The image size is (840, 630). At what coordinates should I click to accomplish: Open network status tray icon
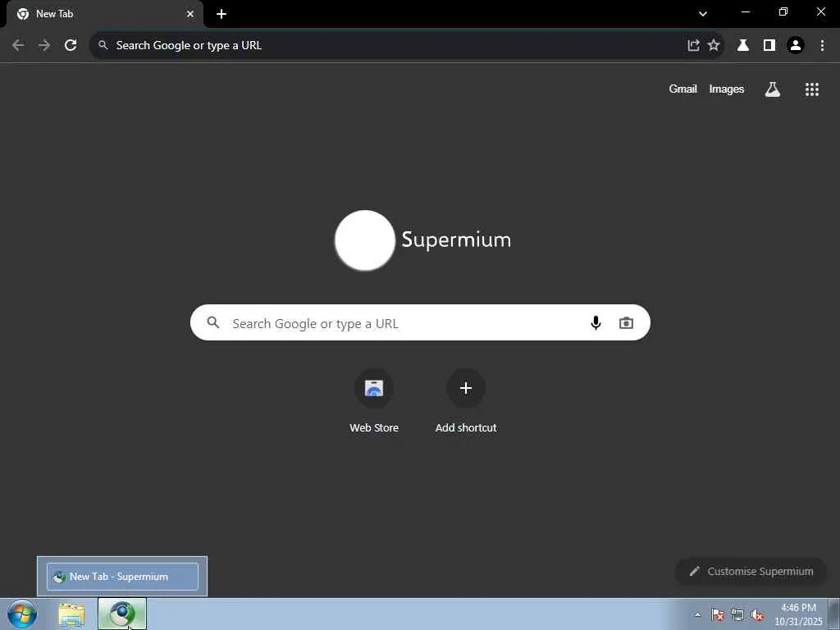click(737, 615)
